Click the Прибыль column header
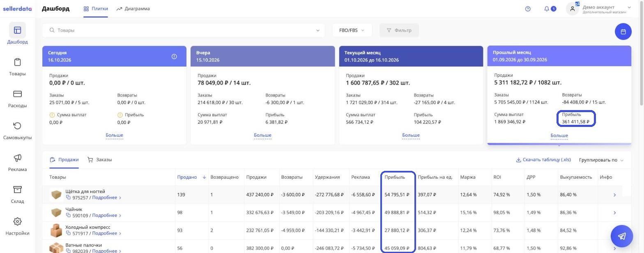This screenshot has height=253, width=644. pyautogui.click(x=395, y=177)
